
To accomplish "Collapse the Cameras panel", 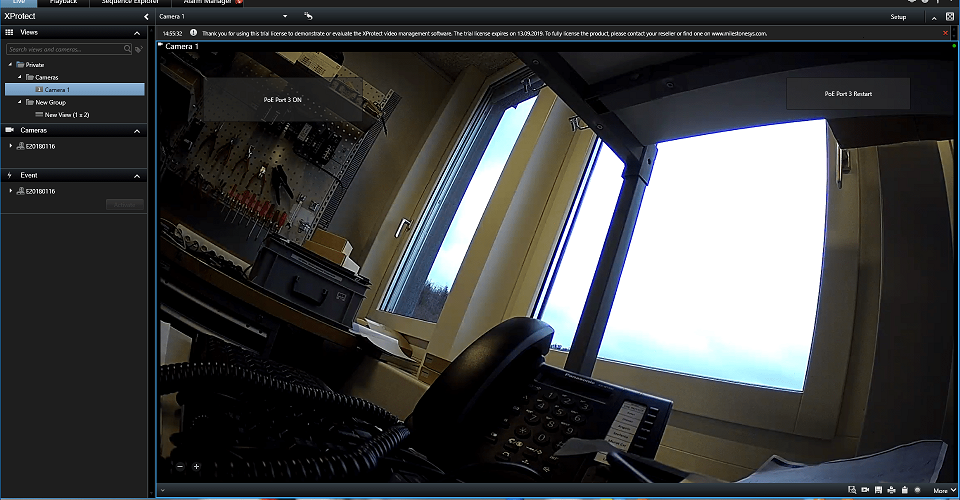I will click(137, 131).
